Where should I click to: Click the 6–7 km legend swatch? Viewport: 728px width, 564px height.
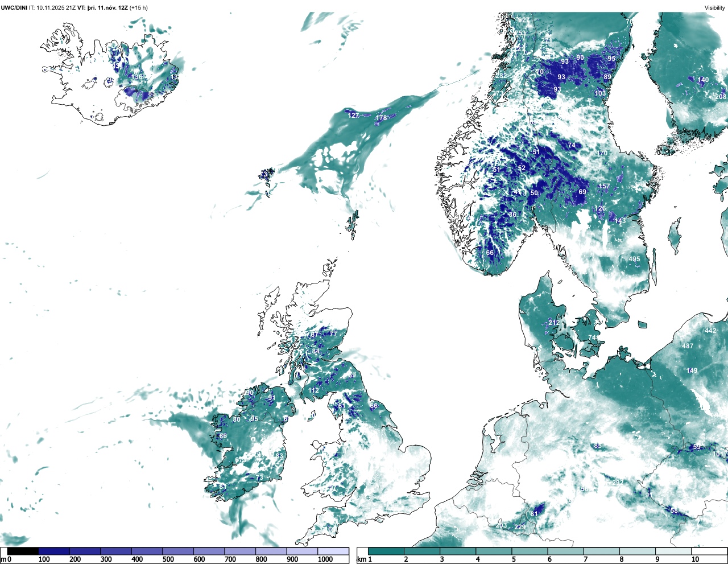coord(565,551)
